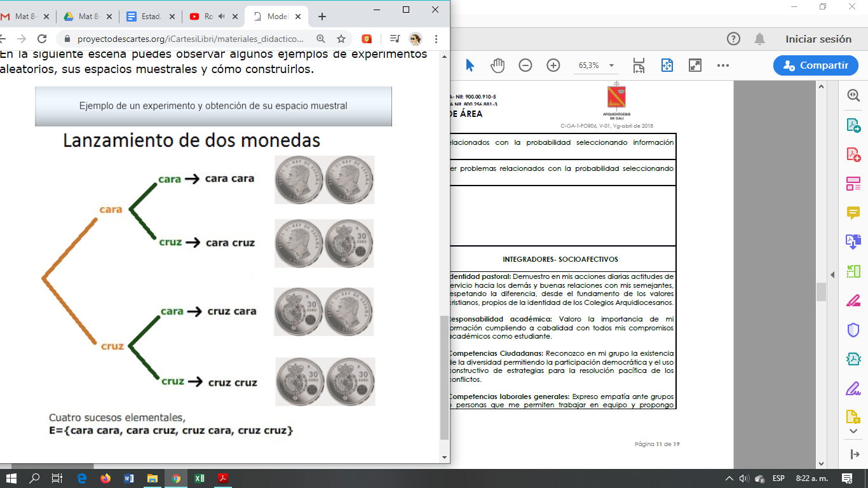The image size is (868, 488).
Task: Click the fit-width scrolling icon in Acrobat
Action: (639, 65)
